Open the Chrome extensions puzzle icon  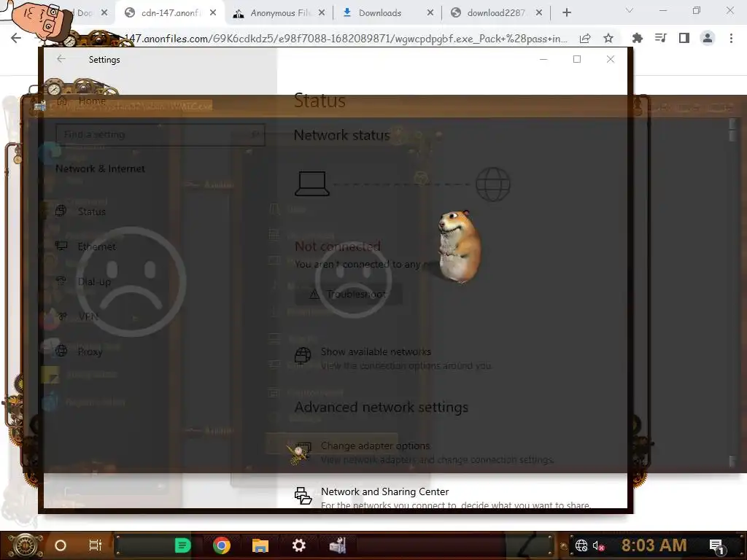click(637, 38)
